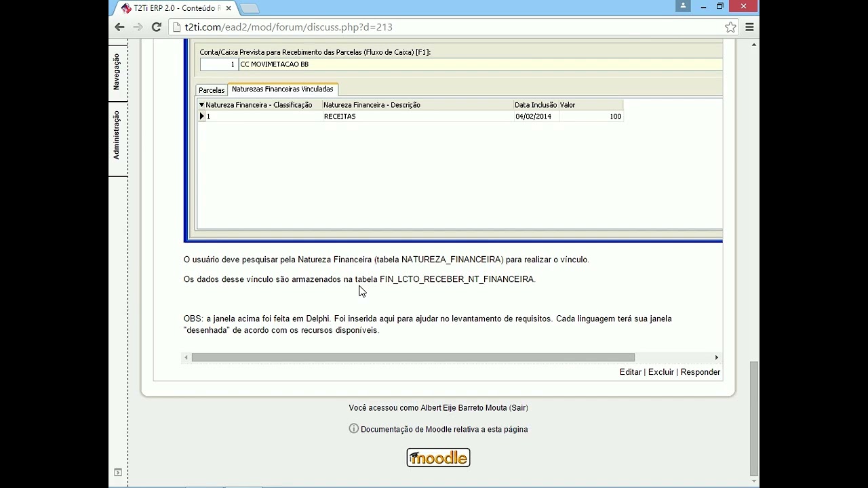
Task: Click the vertical scrollbar down arrow
Action: click(754, 481)
